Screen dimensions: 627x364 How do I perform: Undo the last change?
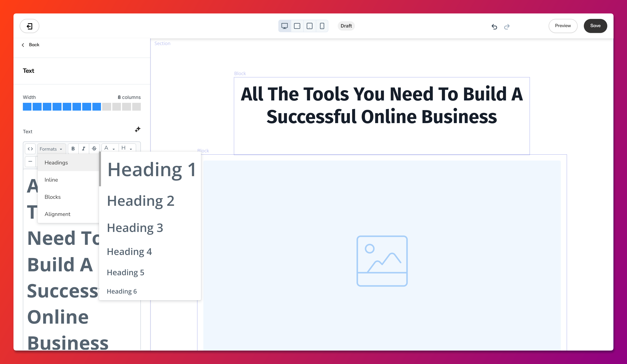click(x=494, y=27)
